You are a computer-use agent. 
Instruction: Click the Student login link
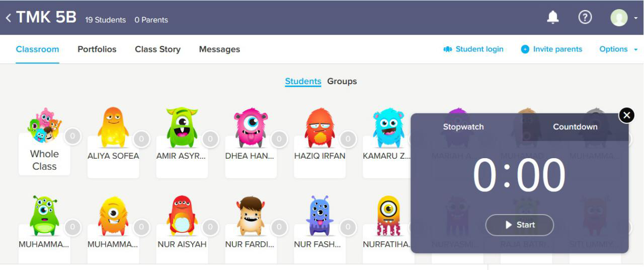(473, 49)
